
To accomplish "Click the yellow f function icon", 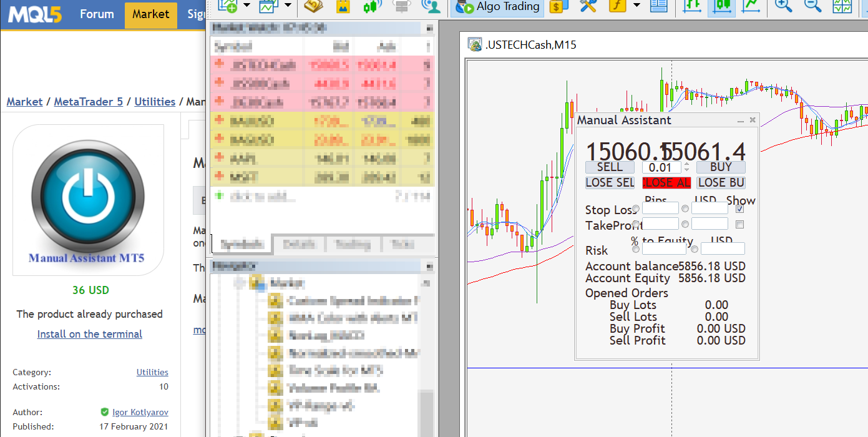I will (618, 6).
